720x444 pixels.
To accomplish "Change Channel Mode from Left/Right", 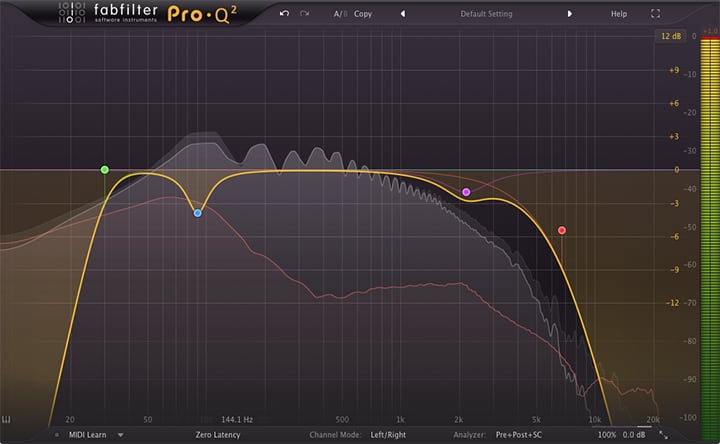I will pyautogui.click(x=388, y=435).
